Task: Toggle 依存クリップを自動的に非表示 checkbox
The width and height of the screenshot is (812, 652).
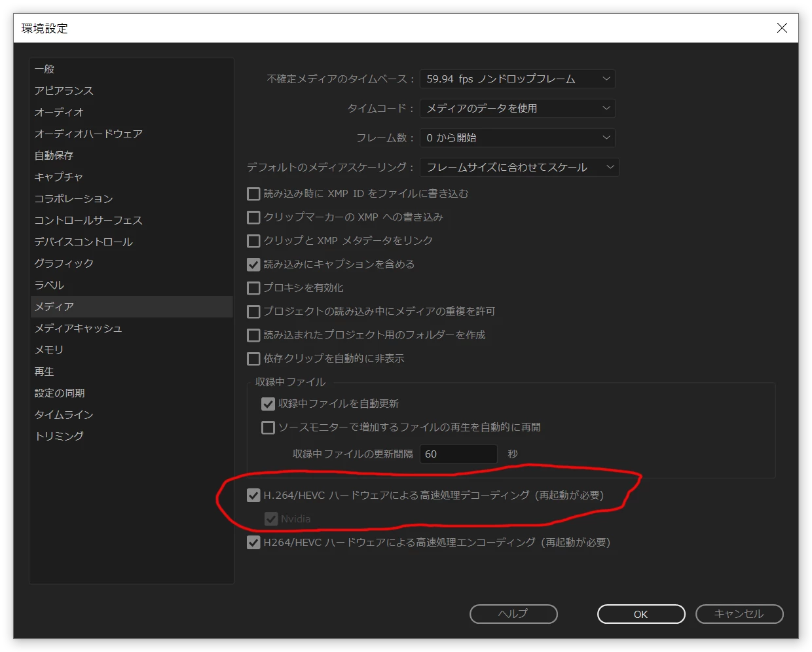Action: pos(253,359)
